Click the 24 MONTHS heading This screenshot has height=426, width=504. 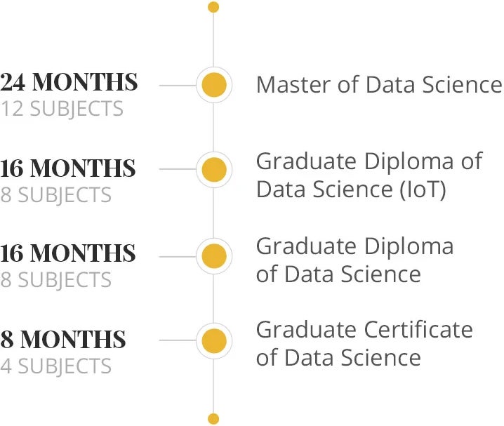[69, 82]
